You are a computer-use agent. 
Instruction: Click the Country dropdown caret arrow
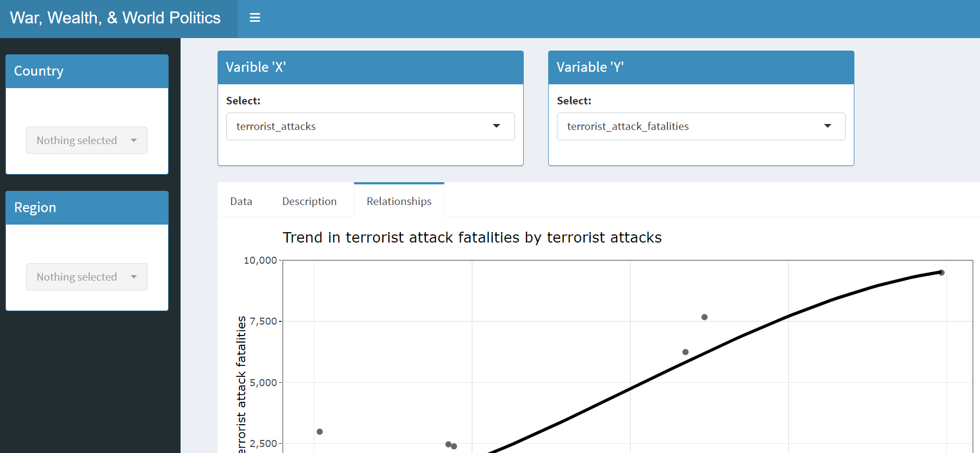[x=134, y=140]
